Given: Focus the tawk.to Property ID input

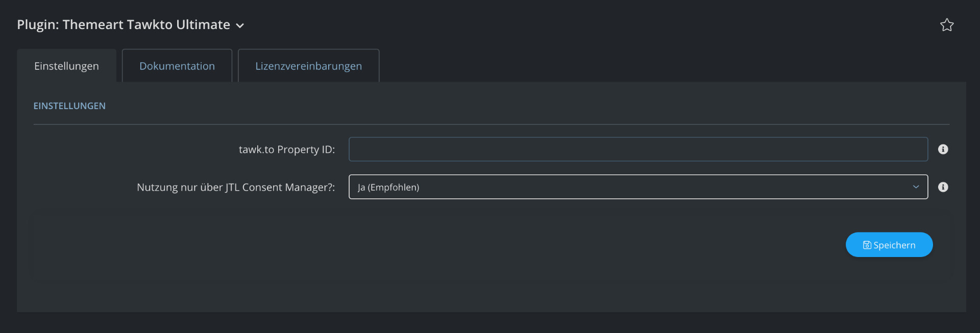Looking at the screenshot, I should tap(638, 149).
